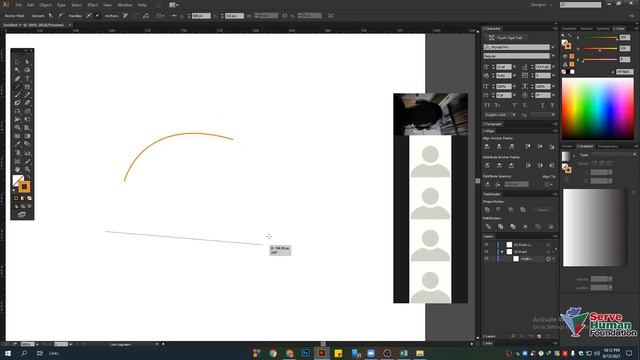Apply Unite shape mode in Pathfinder
This screenshot has width=640, height=360.
point(487,210)
